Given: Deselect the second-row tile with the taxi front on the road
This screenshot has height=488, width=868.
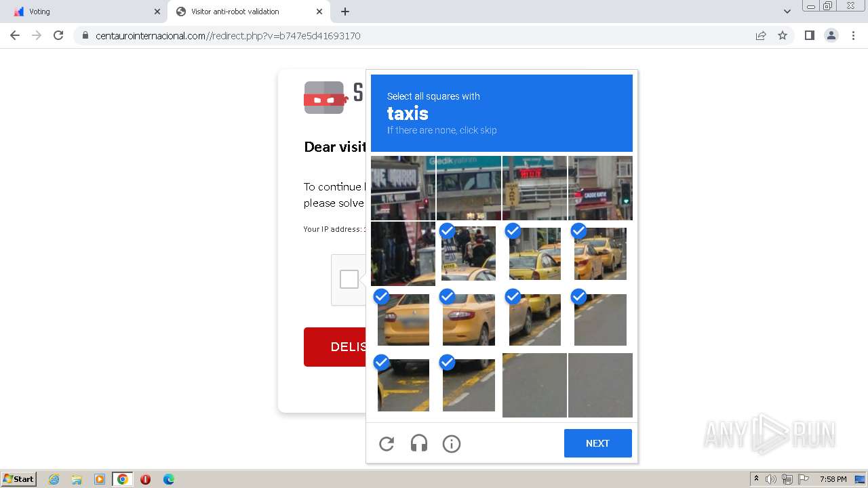Looking at the screenshot, I should pos(600,253).
